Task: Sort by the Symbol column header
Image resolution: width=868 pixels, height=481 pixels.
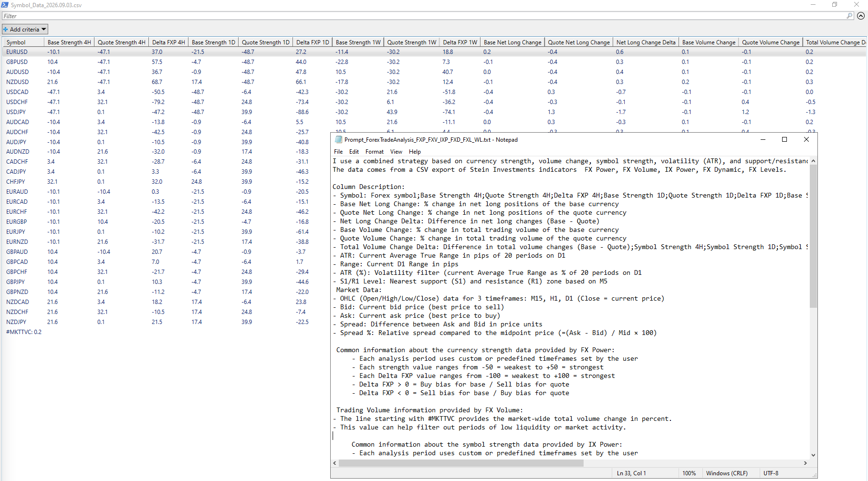Action: (x=23, y=42)
